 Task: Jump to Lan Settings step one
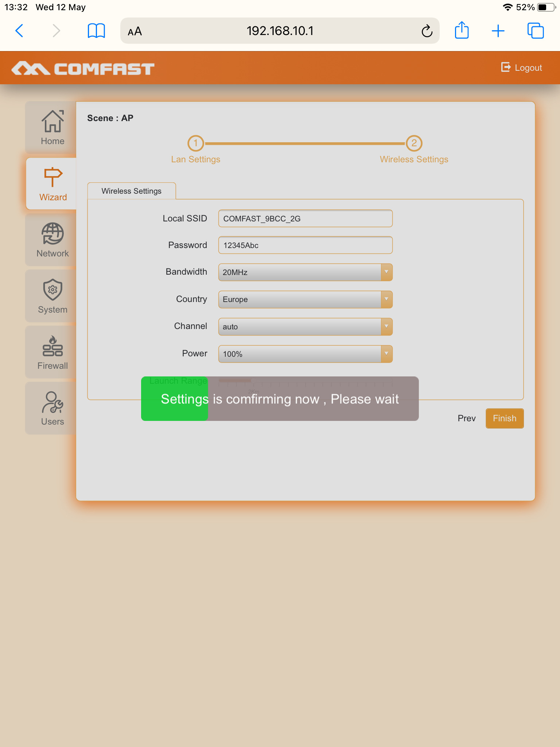tap(195, 143)
